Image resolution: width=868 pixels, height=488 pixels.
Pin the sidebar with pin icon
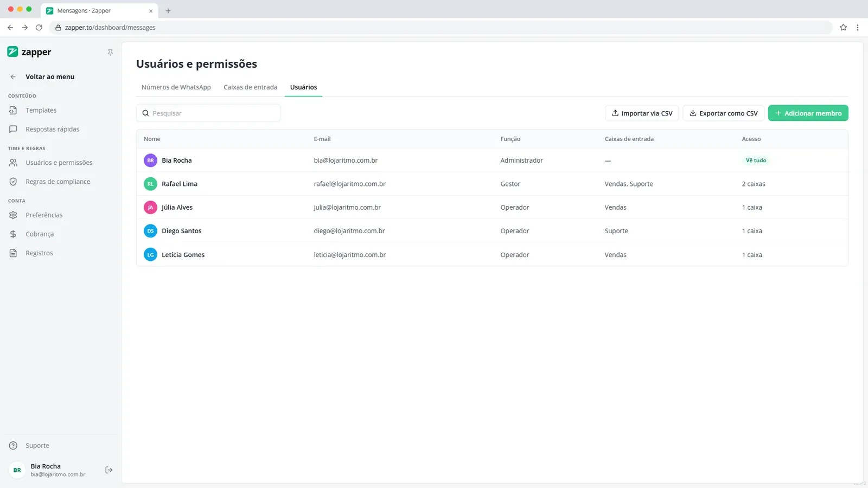110,52
